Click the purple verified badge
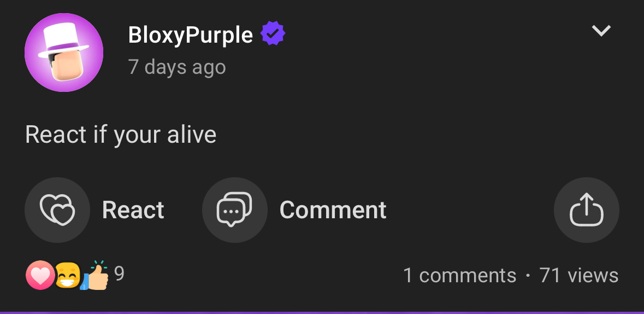Screen dimensions: 644x314 coord(273,33)
